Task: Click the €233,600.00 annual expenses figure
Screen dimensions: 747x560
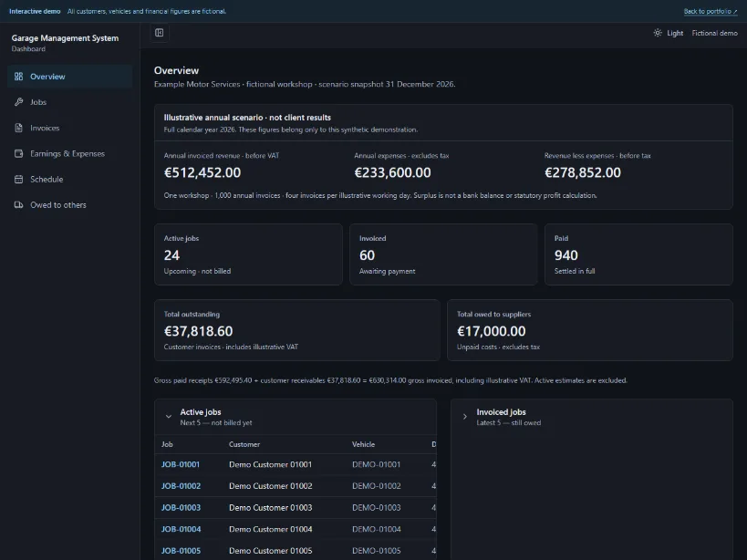Action: (392, 172)
